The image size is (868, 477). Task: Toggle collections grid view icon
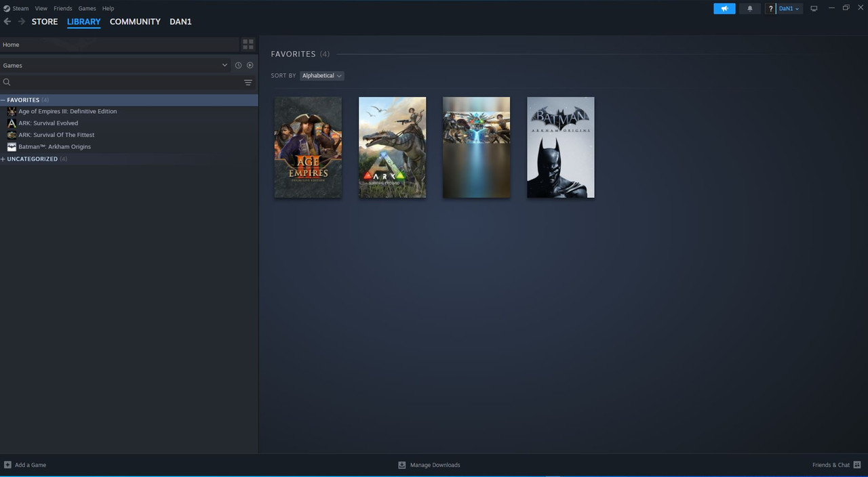coord(248,45)
